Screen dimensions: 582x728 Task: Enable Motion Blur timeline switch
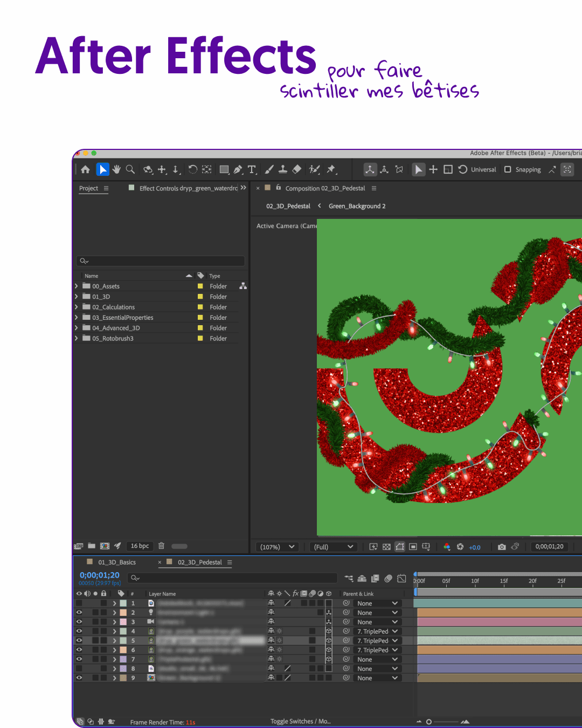[388, 578]
